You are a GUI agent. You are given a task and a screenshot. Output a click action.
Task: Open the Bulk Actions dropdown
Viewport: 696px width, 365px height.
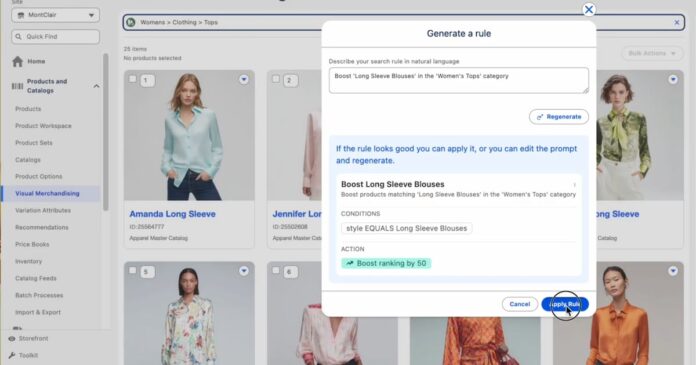pyautogui.click(x=652, y=53)
